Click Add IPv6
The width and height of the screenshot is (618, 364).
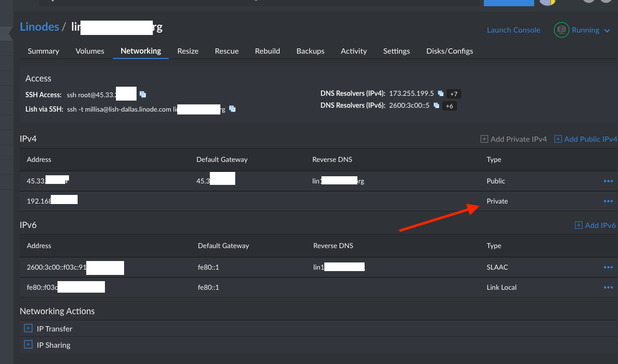click(x=595, y=225)
